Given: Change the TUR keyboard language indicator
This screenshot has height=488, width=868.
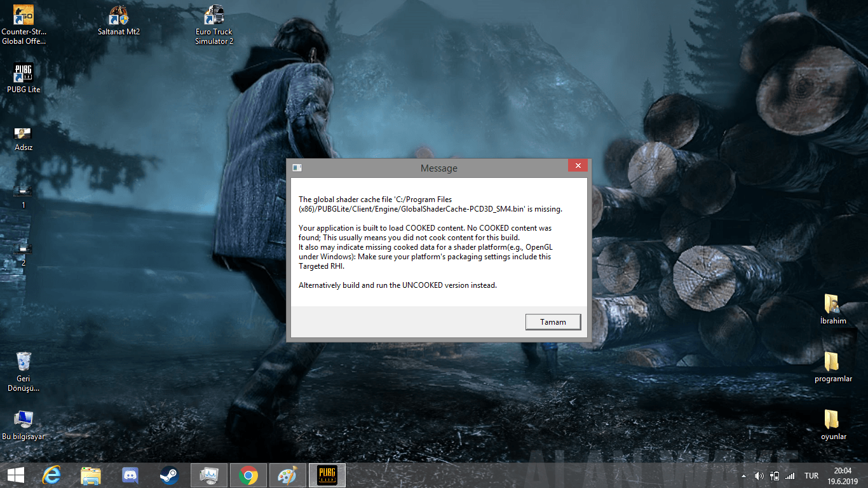Looking at the screenshot, I should pyautogui.click(x=811, y=476).
